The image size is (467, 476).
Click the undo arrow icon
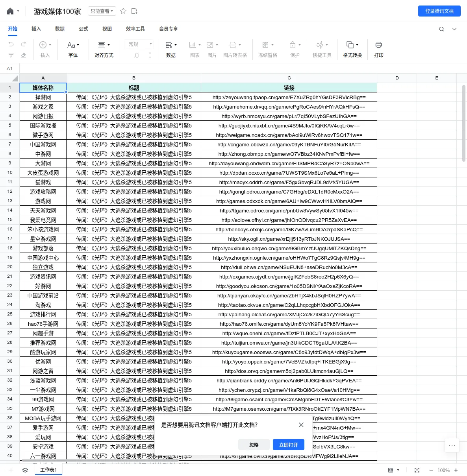11,44
